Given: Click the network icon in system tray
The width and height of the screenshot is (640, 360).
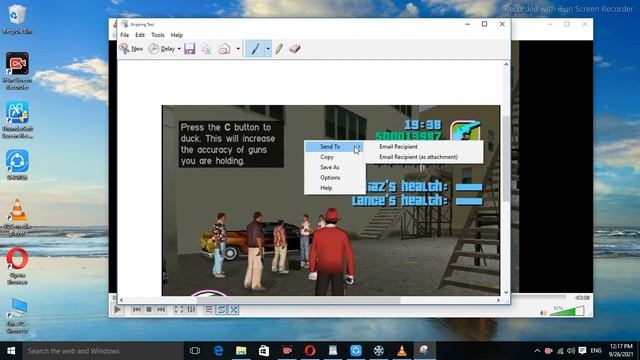Looking at the screenshot, I should (560, 351).
